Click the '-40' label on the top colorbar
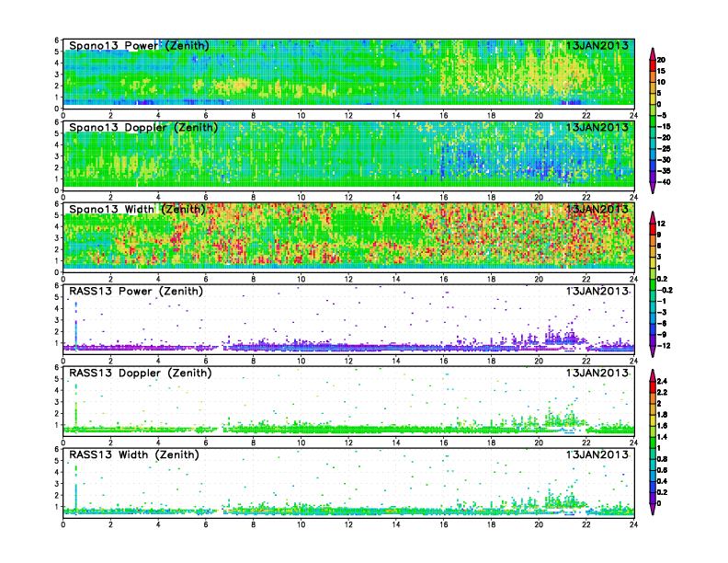The image size is (728, 563). click(x=664, y=182)
